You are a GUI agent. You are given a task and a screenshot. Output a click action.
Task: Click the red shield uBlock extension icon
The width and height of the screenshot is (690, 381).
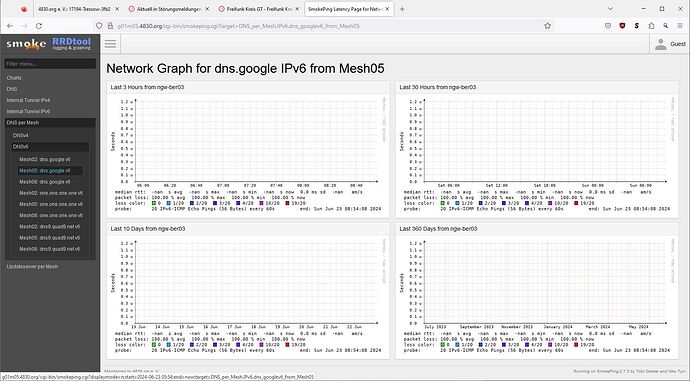(x=622, y=26)
